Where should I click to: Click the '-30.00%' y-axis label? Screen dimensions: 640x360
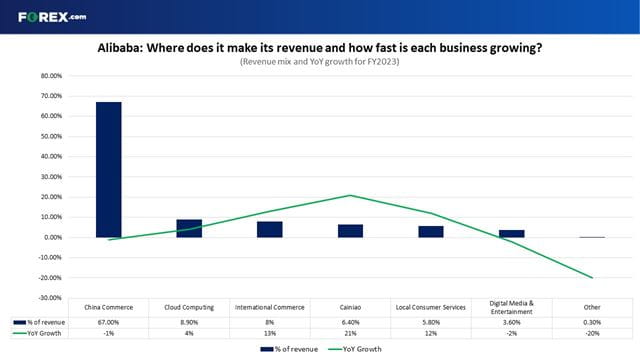pyautogui.click(x=50, y=298)
